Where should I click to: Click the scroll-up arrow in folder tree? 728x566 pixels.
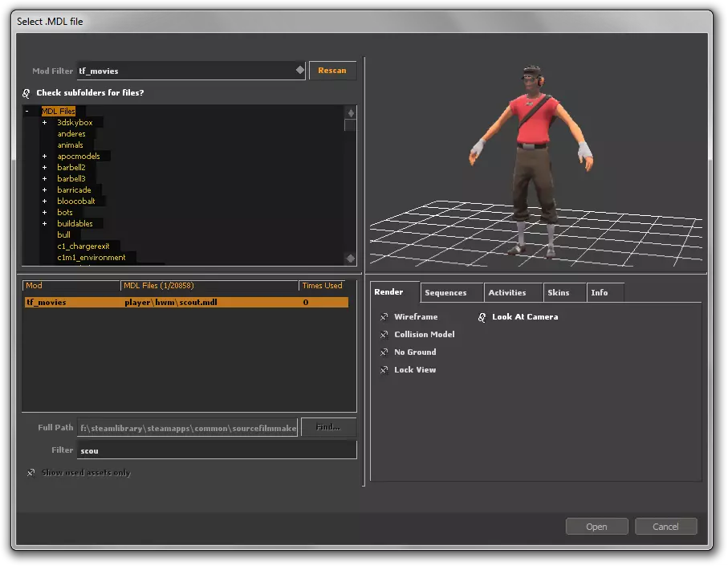(x=350, y=113)
